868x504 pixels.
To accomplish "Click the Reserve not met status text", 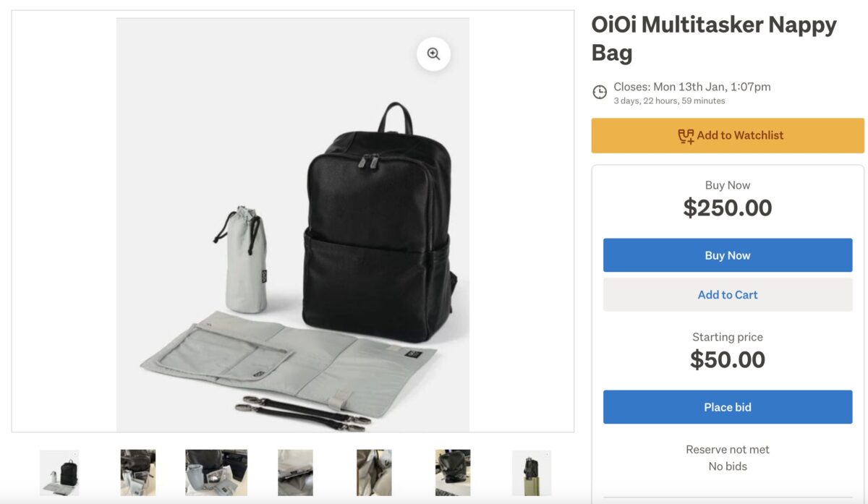I will 728,449.
